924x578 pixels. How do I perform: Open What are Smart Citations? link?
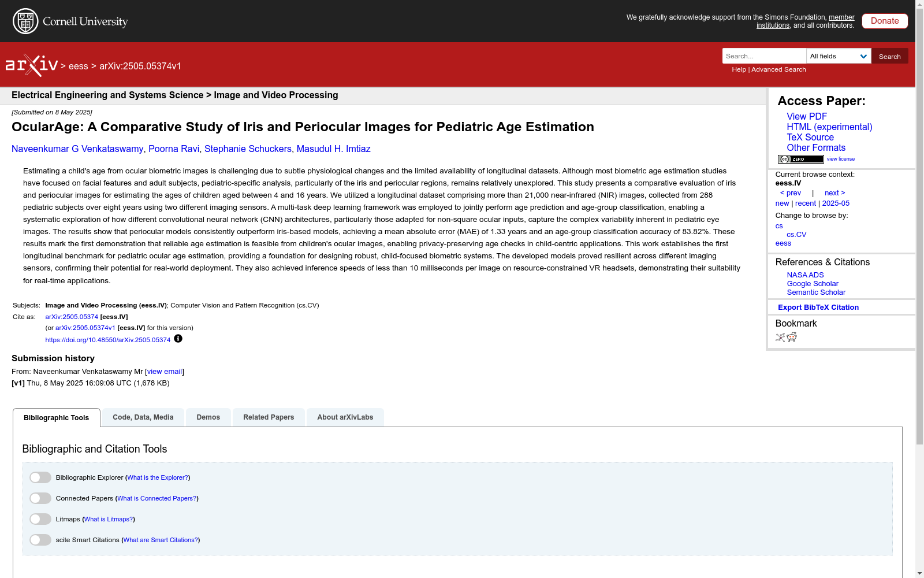click(161, 540)
